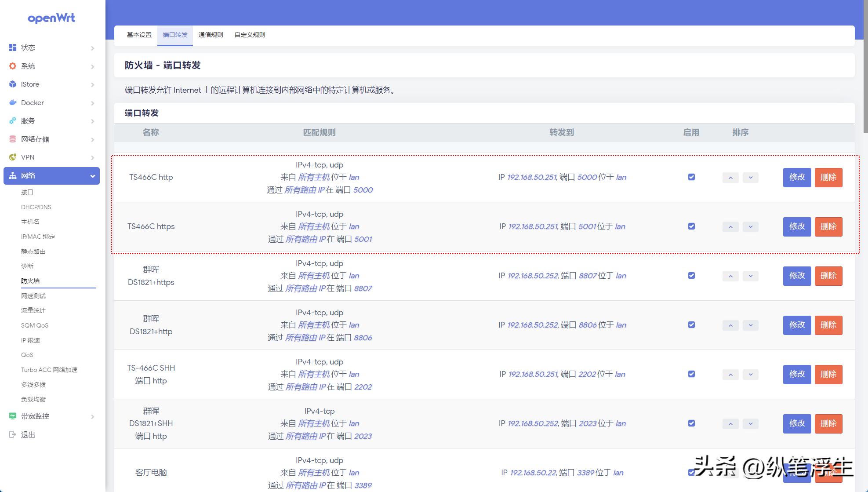868x492 pixels.
Task: Delete the DS1821+http forwarding rule
Action: pos(828,325)
